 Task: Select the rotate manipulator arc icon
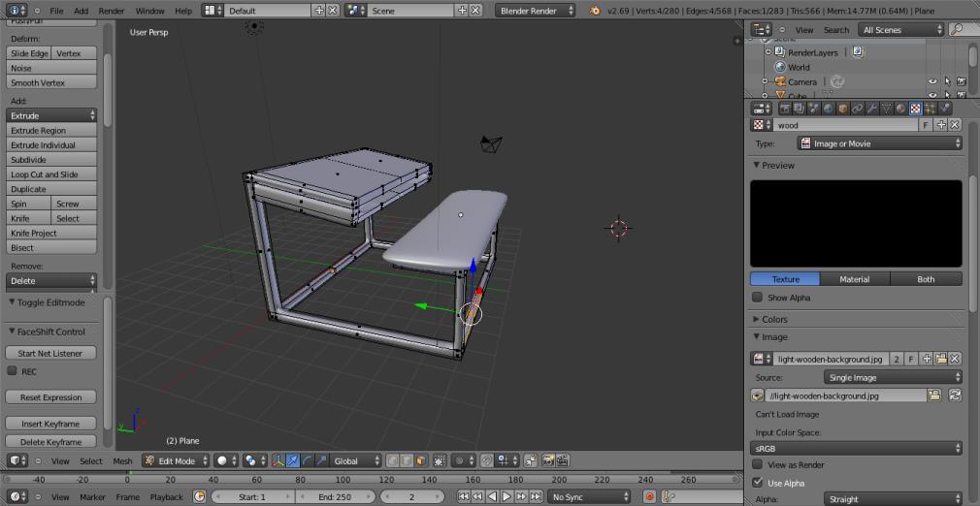click(x=307, y=461)
